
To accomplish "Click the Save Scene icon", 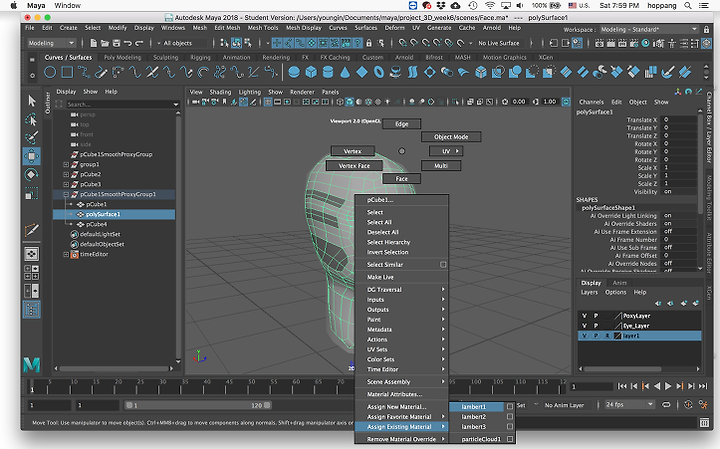I will (116, 43).
